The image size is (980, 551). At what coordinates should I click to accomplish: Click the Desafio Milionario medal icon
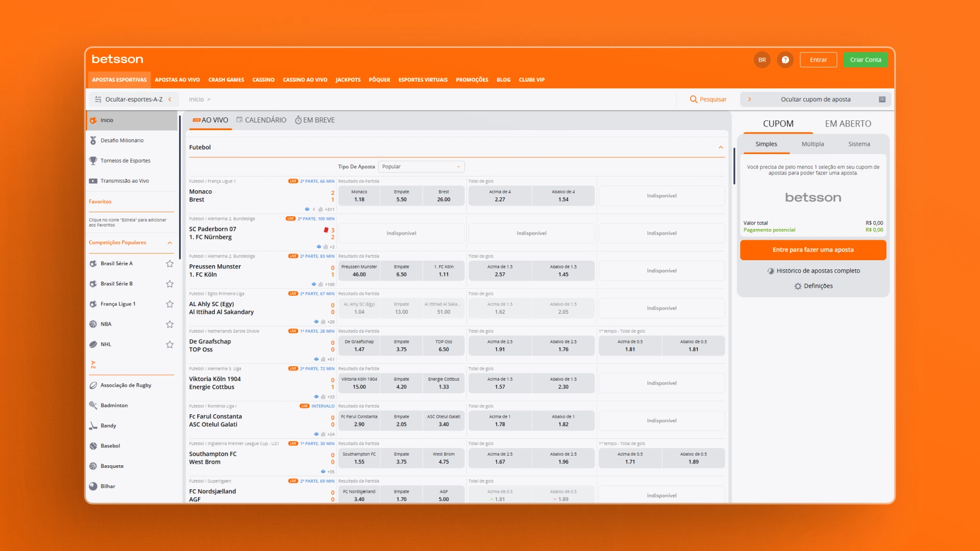click(x=93, y=140)
